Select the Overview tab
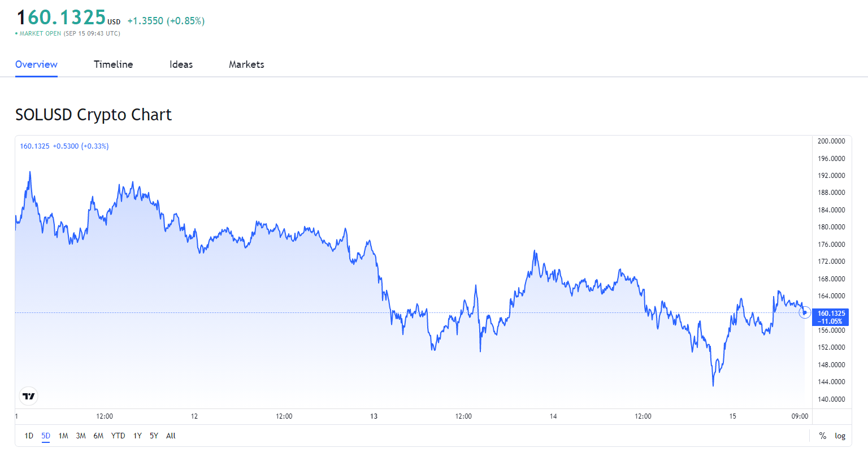 click(36, 64)
